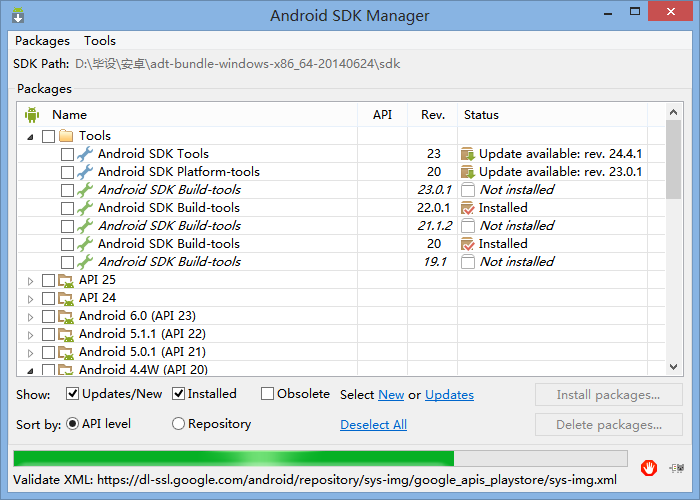Click the Android robot icon in Packages header

pos(31,115)
